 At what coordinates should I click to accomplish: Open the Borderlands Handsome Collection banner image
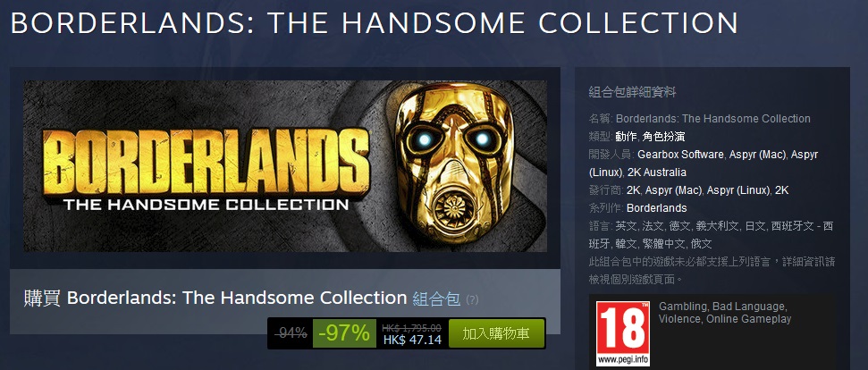coord(285,166)
